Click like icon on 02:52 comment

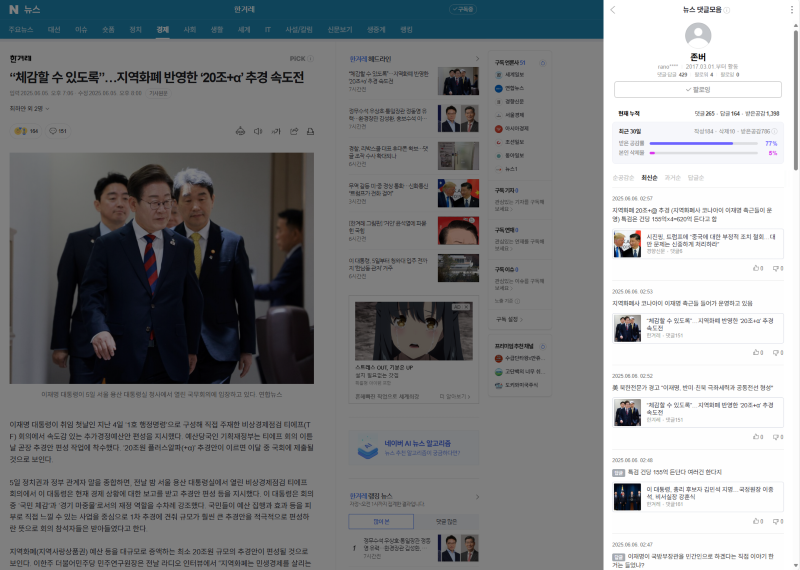click(758, 437)
